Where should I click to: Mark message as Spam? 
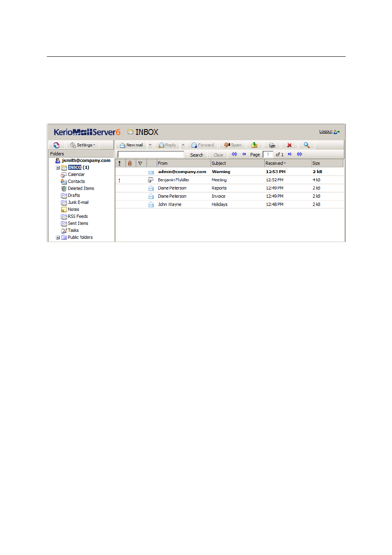[x=233, y=145]
